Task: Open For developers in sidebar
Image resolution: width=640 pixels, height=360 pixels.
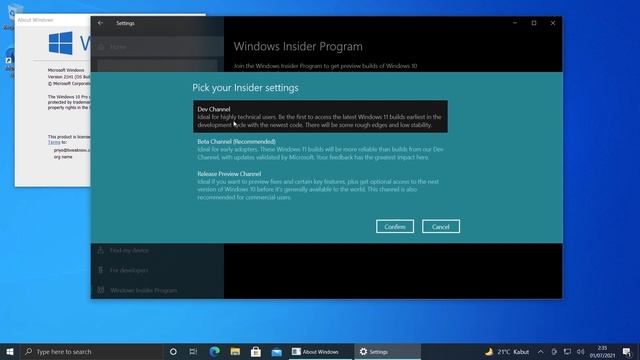Action: (x=157, y=270)
